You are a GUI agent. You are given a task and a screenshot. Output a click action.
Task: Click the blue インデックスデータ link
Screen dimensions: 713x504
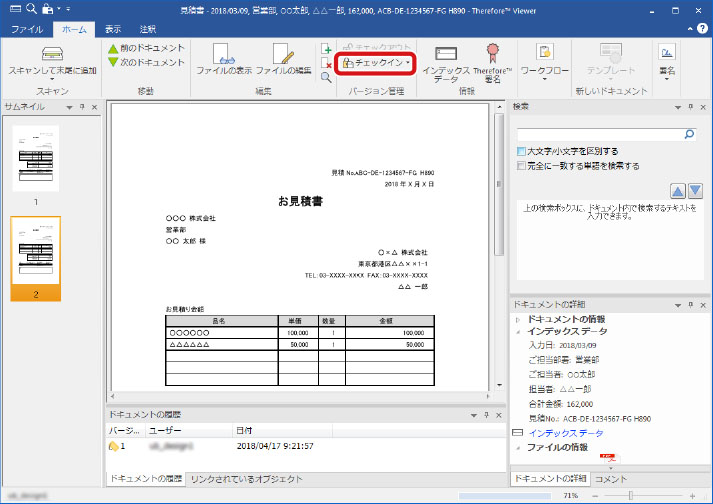[565, 433]
